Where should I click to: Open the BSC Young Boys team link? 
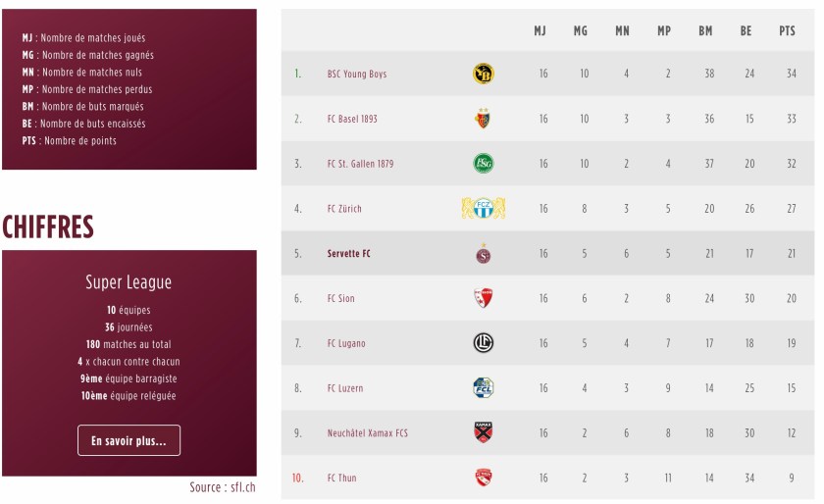[x=356, y=75]
